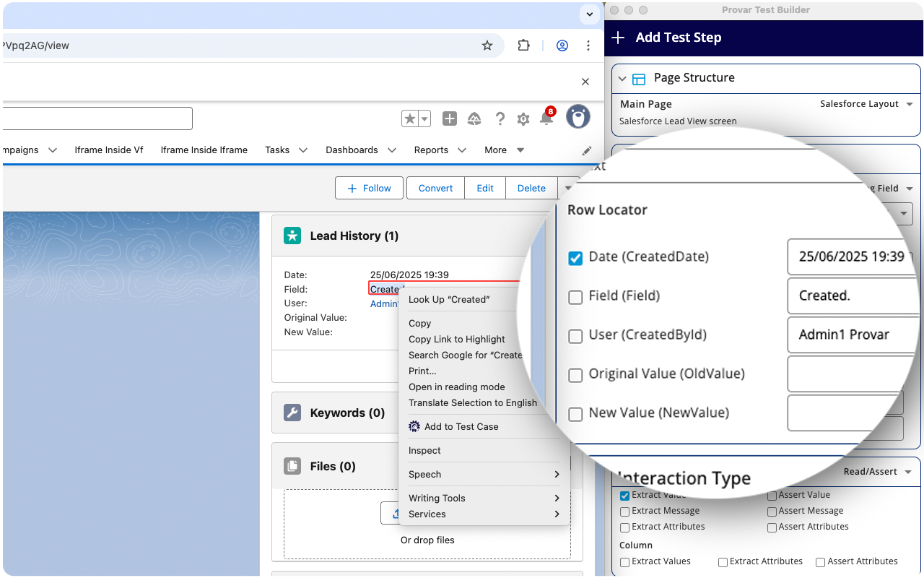This screenshot has height=578, width=924.
Task: Toggle the Date (CreatedDate) row locator checkbox
Action: pyautogui.click(x=575, y=258)
